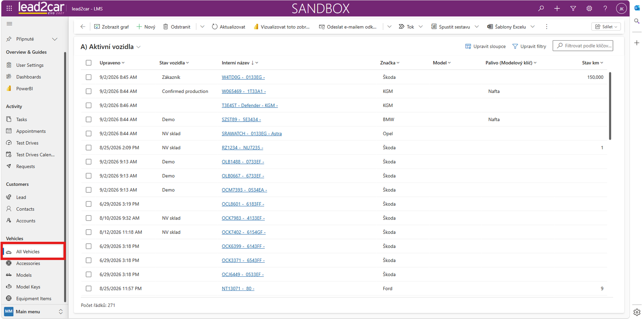The width and height of the screenshot is (644, 319).
Task: Expand the Připnuté pinned section
Action: [55, 39]
